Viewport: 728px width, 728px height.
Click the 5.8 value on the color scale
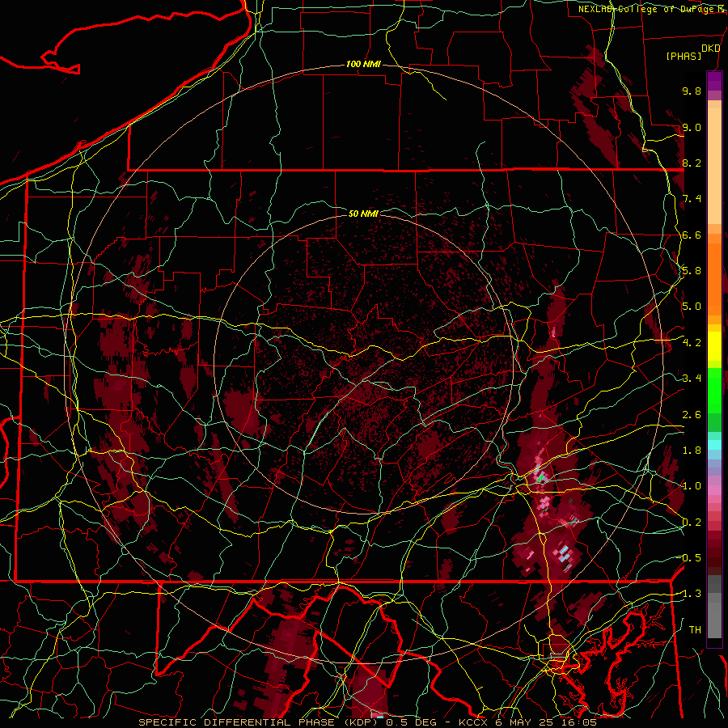(x=692, y=271)
